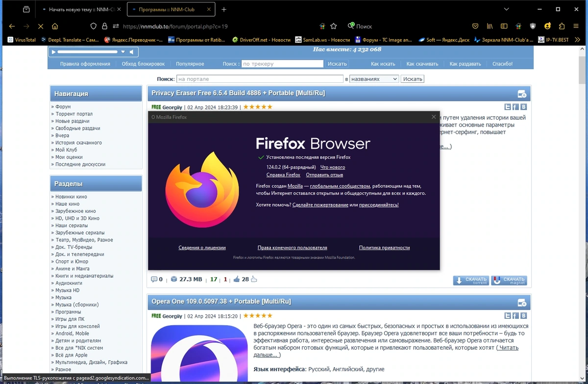This screenshot has width=588, height=384.
Task: Download Privacy Eraser via magnet button
Action: point(509,280)
